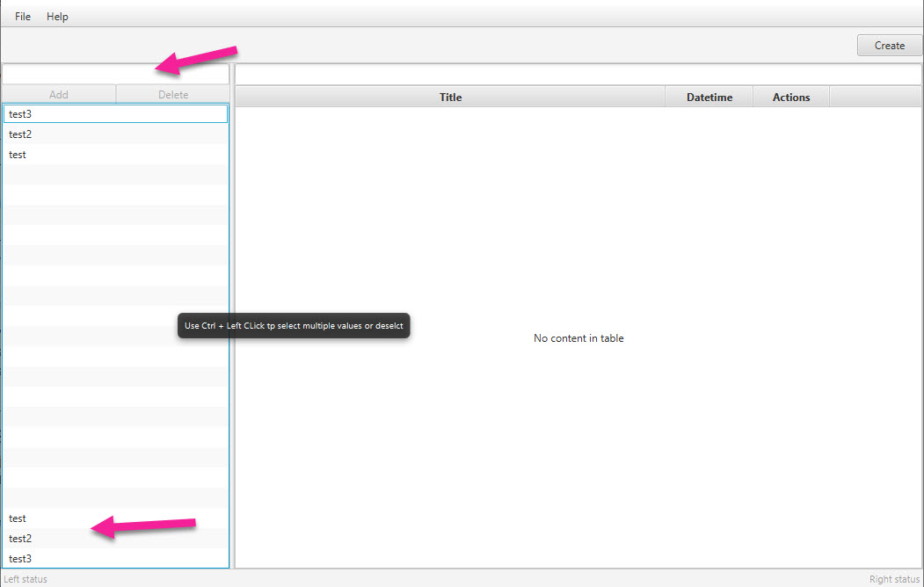Click the unlabeled header beside Actions
This screenshot has width=924, height=587.
click(875, 97)
